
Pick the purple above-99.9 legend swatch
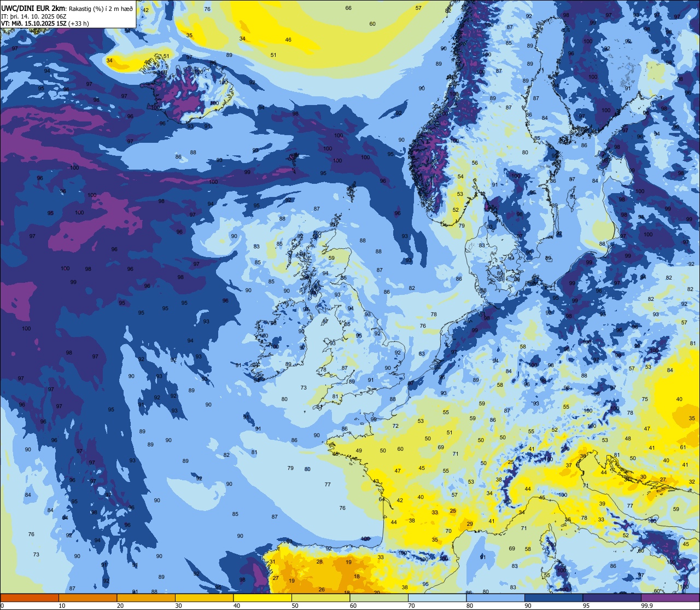[670, 597]
